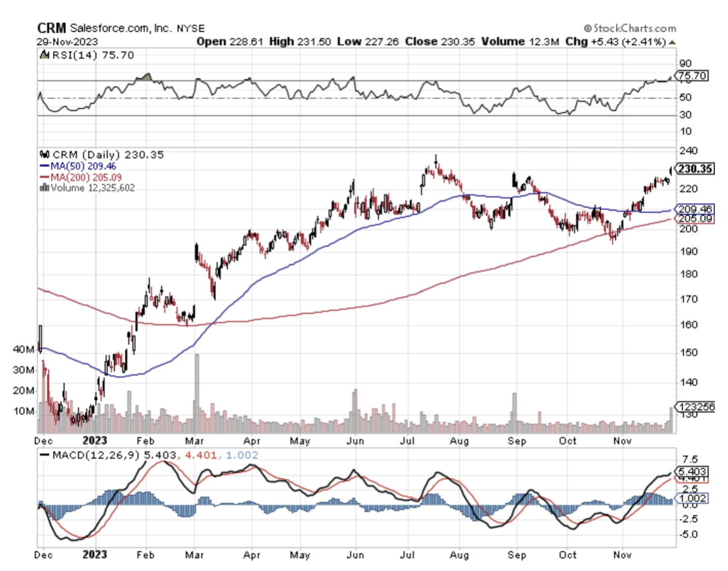Click the 205.09 MA(200) value tag
728x571 pixels.
695,219
